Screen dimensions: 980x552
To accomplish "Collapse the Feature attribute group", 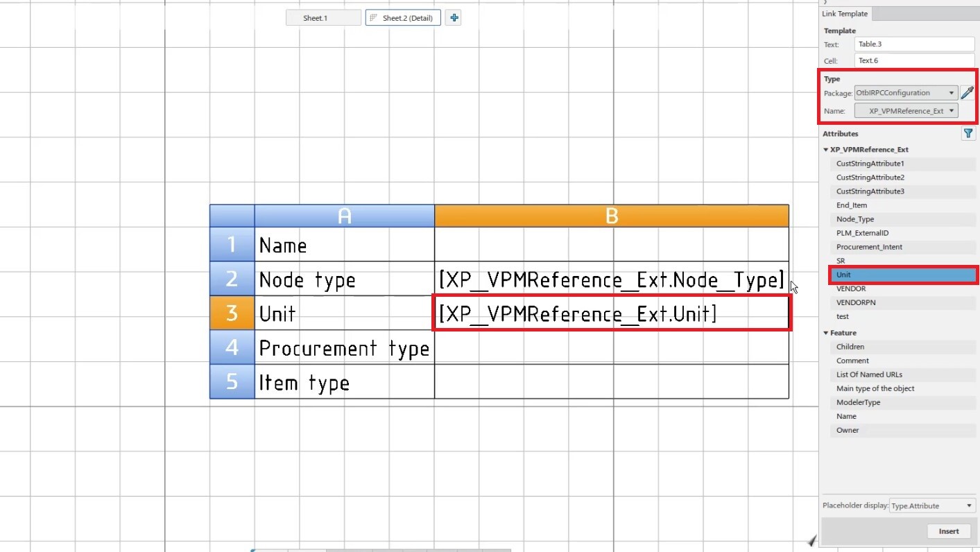I will click(x=825, y=333).
